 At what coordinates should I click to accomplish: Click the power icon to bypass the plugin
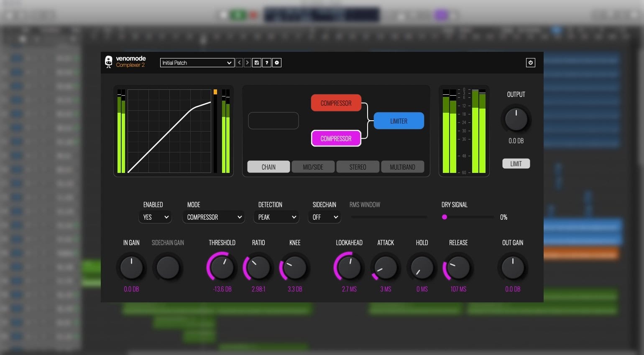click(x=530, y=62)
